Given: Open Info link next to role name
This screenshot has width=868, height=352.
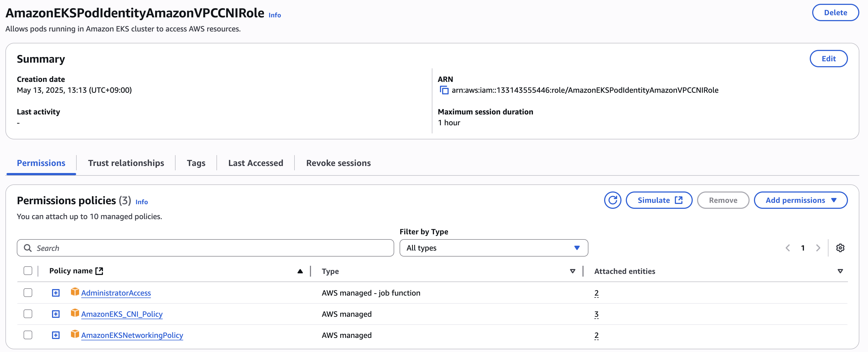Looking at the screenshot, I should (275, 15).
